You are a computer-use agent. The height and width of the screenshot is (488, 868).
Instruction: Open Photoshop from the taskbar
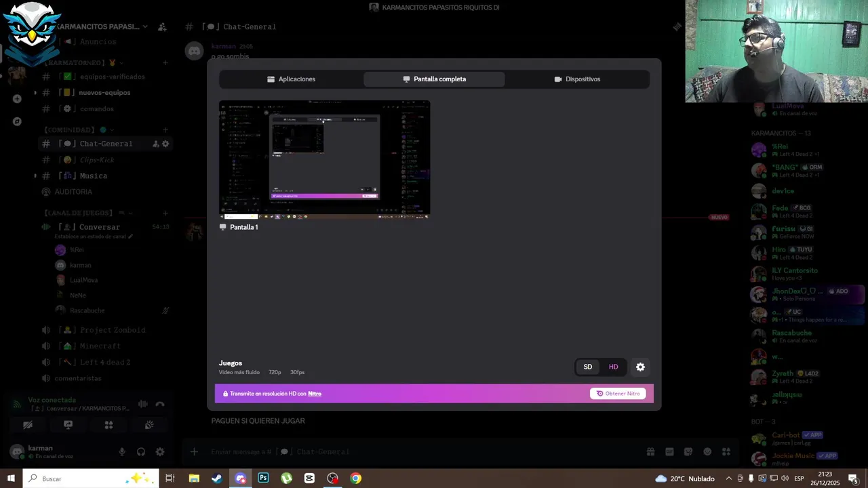pos(263,479)
